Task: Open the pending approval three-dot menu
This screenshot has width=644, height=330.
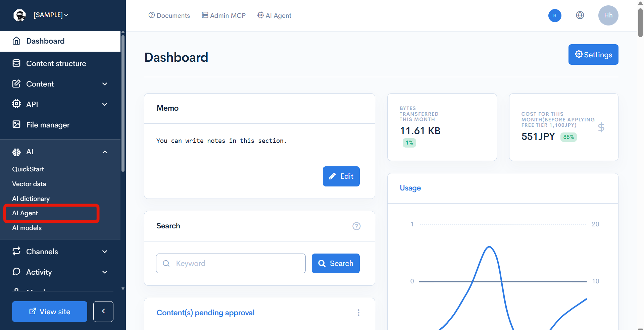Action: pyautogui.click(x=358, y=313)
